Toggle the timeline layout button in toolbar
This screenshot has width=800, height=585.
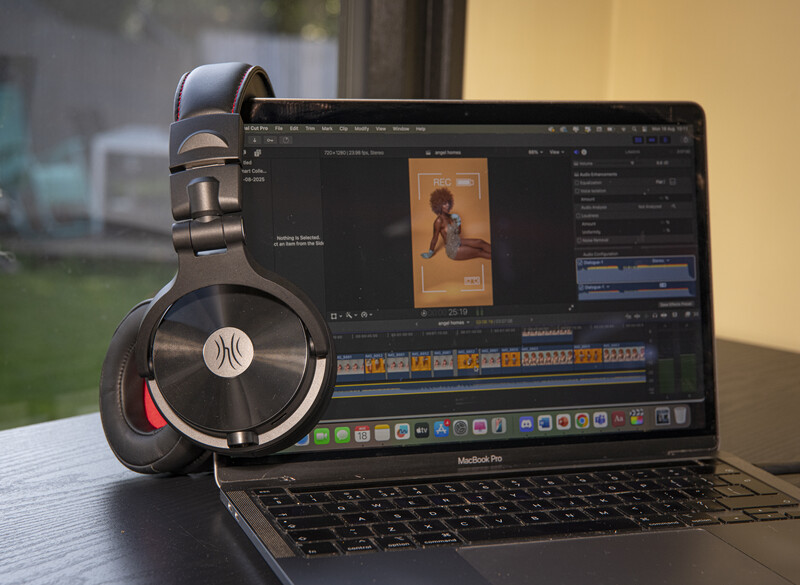pyautogui.click(x=652, y=140)
